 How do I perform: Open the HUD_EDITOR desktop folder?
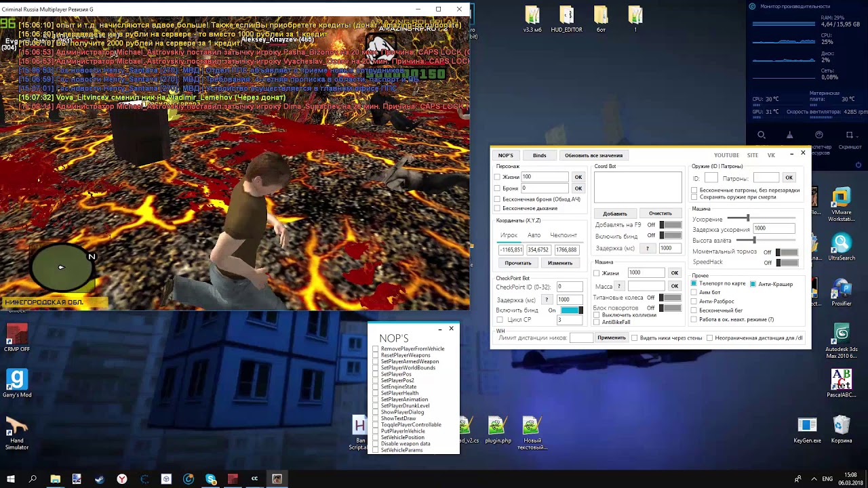click(x=566, y=19)
